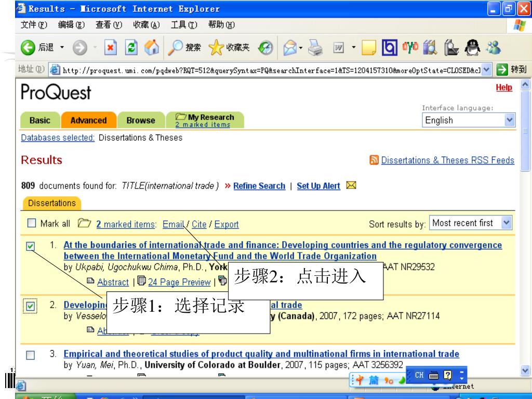532x399 pixels.
Task: Open the 帮助(H) menu
Action: coord(221,25)
